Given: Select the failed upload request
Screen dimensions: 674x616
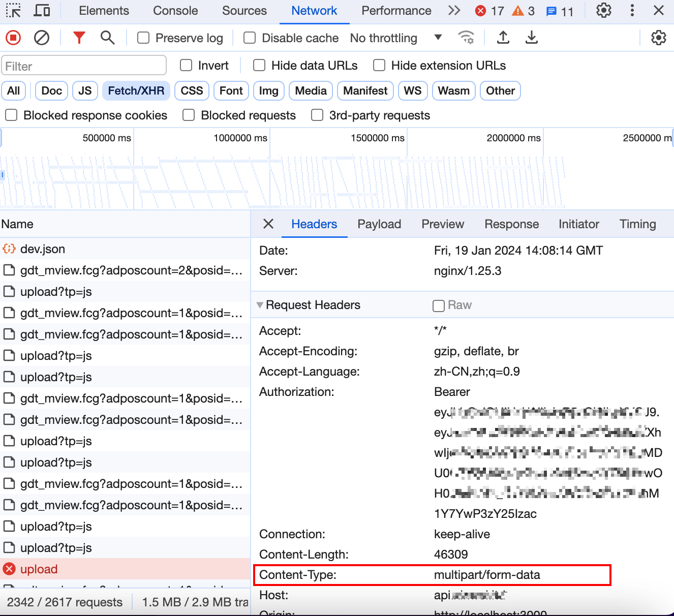Looking at the screenshot, I should [x=39, y=569].
